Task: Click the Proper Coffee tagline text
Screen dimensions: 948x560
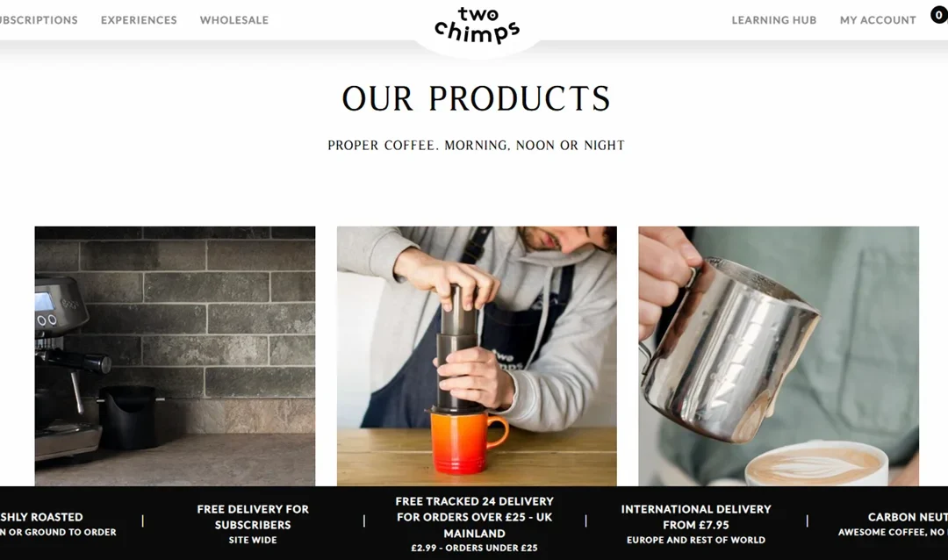Action: (x=477, y=145)
